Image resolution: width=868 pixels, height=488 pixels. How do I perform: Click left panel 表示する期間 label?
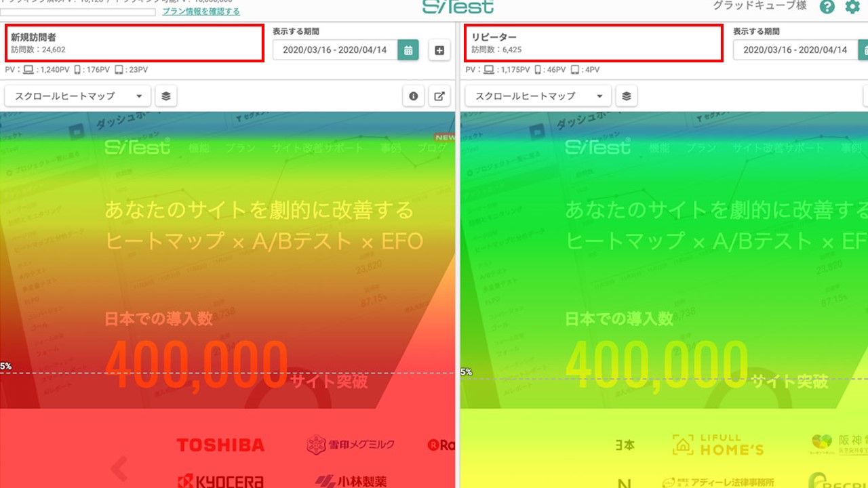click(x=296, y=31)
